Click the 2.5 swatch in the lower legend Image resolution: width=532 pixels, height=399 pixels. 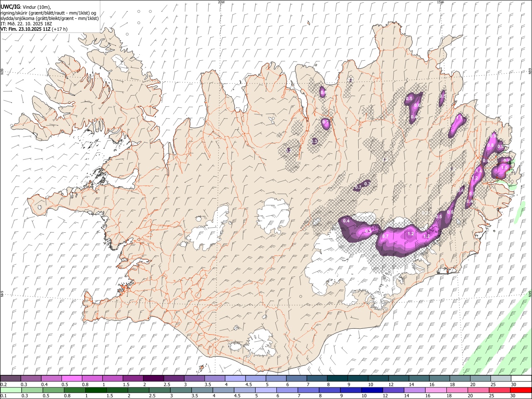(x=160, y=390)
